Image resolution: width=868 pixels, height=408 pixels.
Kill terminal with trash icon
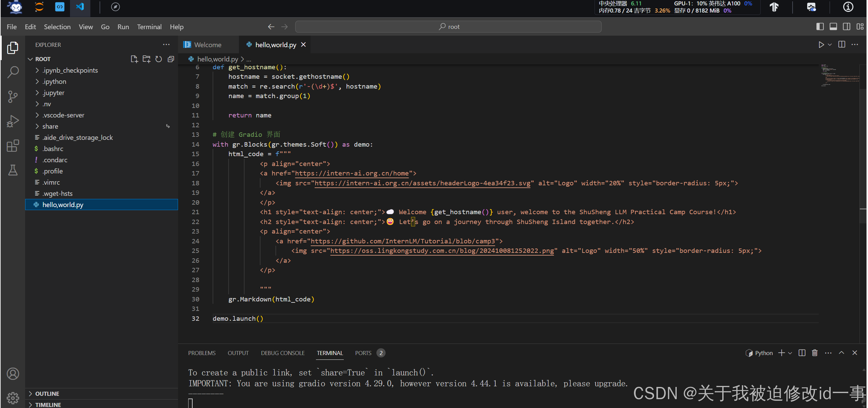[x=814, y=353]
